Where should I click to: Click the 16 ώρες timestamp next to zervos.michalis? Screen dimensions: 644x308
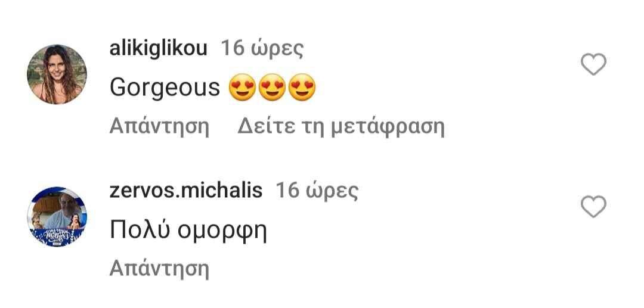(x=317, y=191)
